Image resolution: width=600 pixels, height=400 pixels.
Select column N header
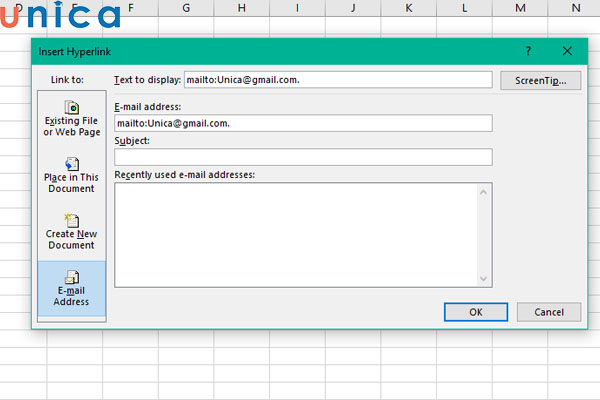click(574, 8)
